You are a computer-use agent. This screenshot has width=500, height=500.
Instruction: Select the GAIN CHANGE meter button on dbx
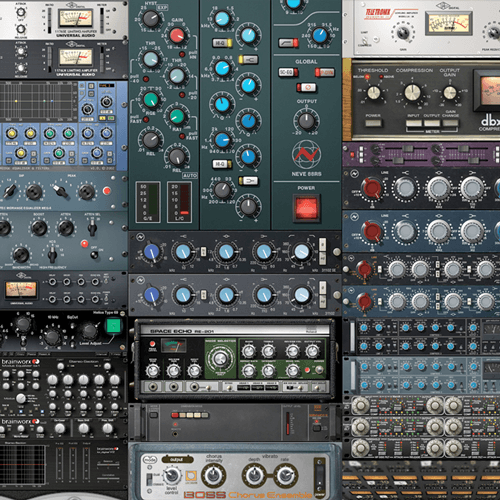450,123
